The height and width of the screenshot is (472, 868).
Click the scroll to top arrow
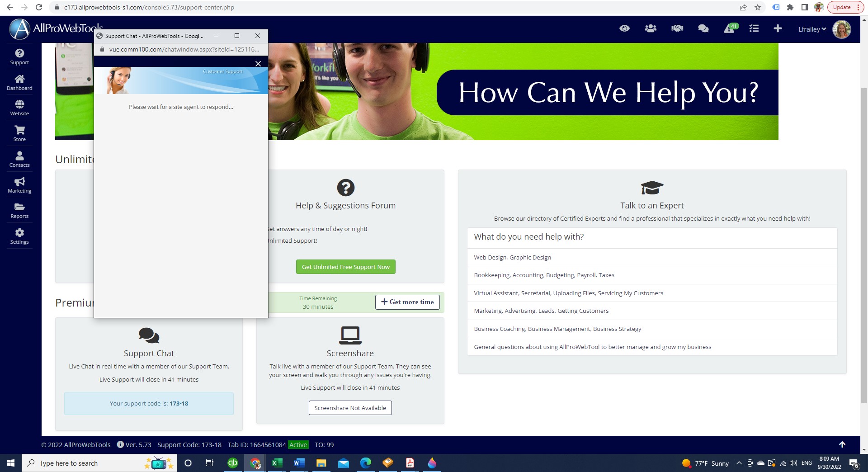point(842,444)
